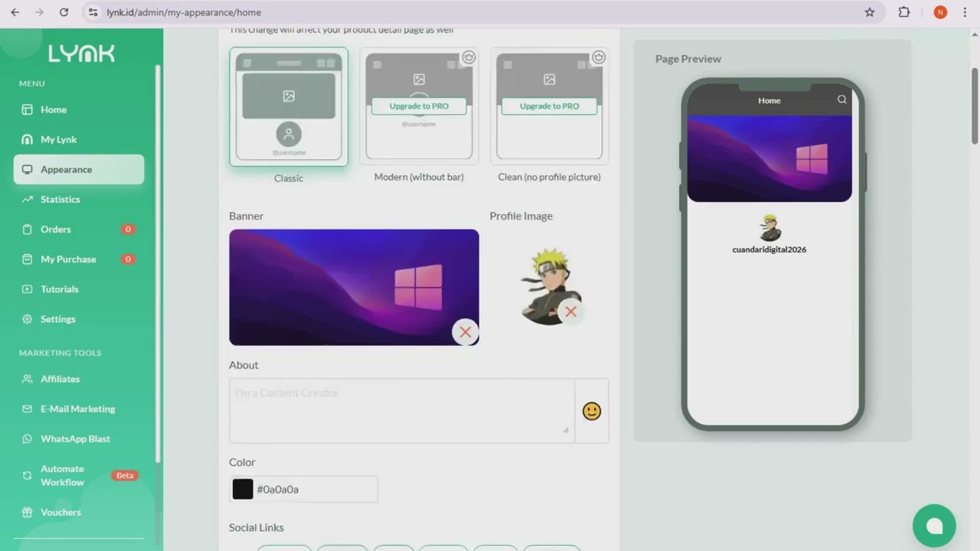
Task: Click the Settings gear icon
Action: (x=28, y=319)
